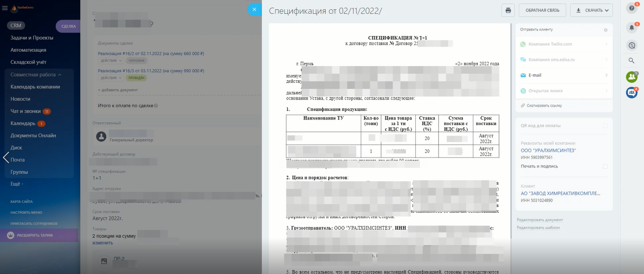Open Диск in the sidebar
The width and height of the screenshot is (644, 274).
pos(16,148)
